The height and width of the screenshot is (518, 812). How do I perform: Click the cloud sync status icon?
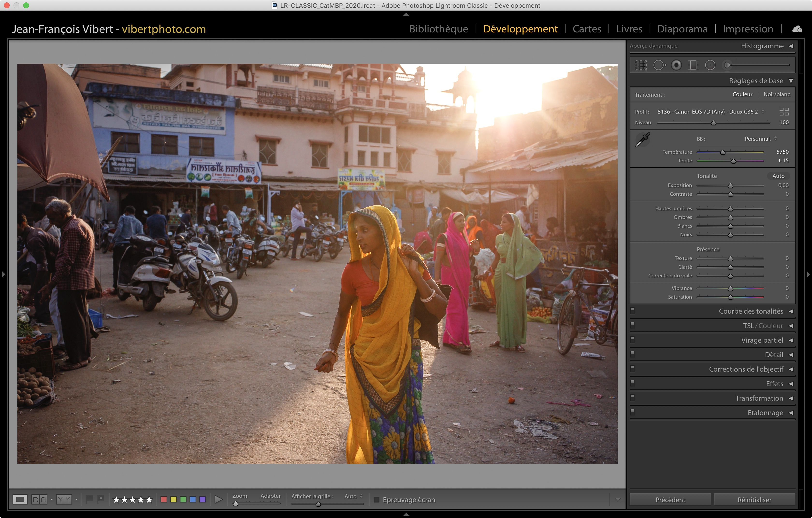tap(797, 29)
